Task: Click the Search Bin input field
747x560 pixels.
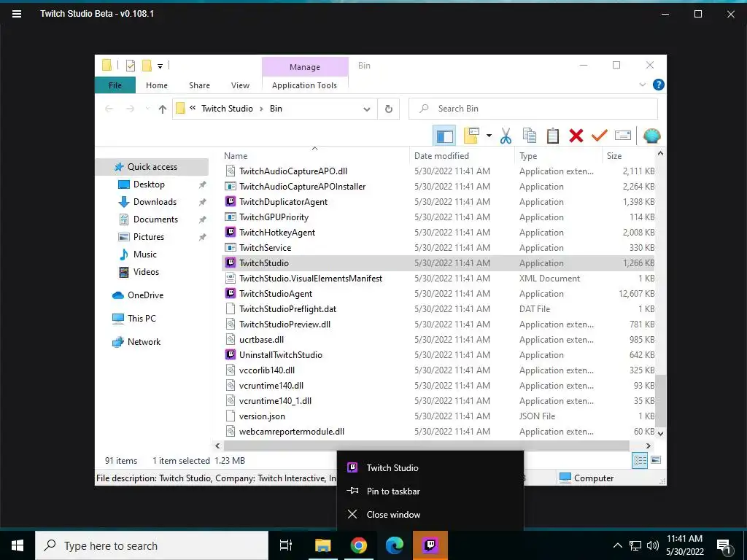Action: [533, 109]
